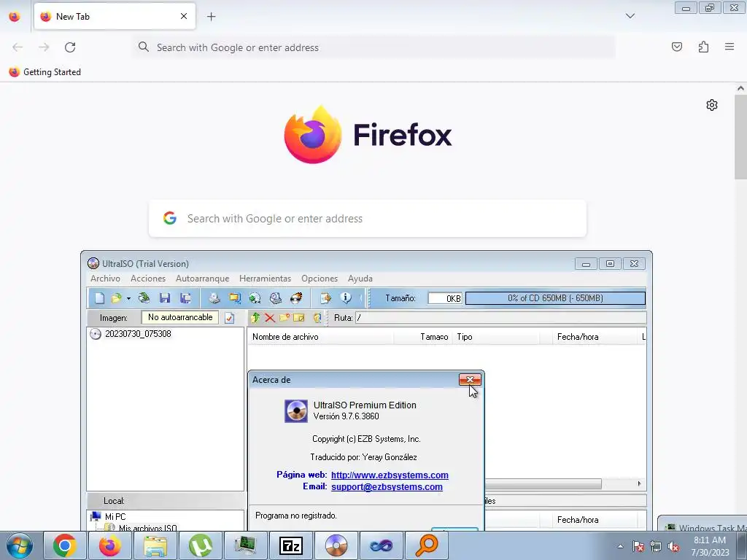Viewport: 747px width, 560px height.
Task: Close the New Tab tab in Firefox
Action: pos(184,16)
